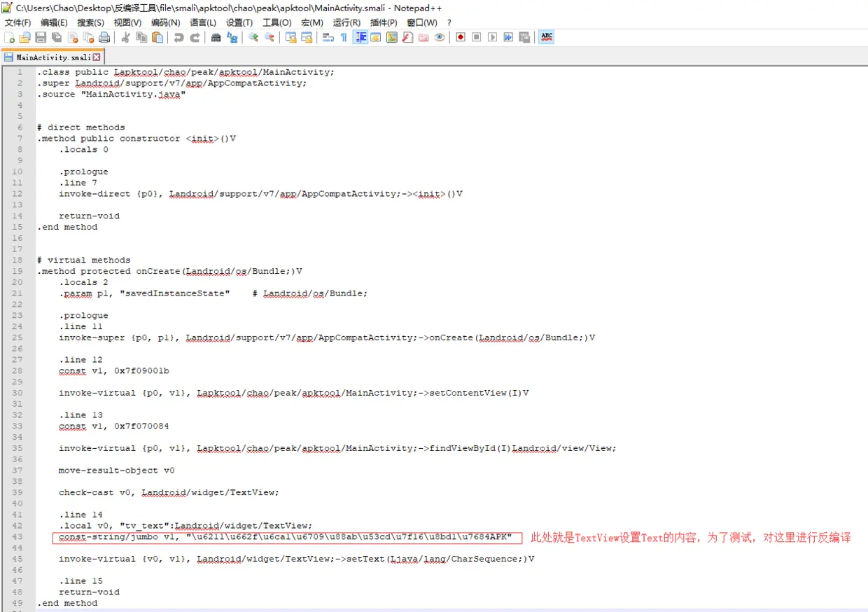
Task: Open the 编码(N) menu
Action: pyautogui.click(x=165, y=22)
